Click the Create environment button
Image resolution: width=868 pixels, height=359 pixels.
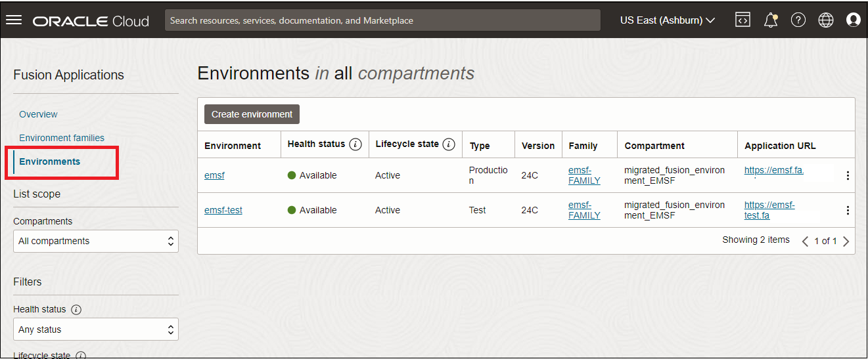pyautogui.click(x=252, y=114)
